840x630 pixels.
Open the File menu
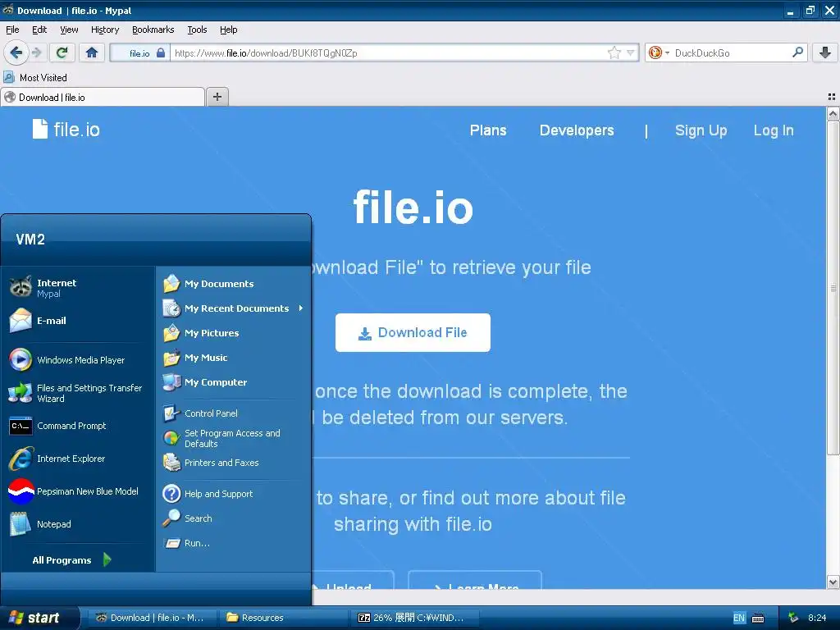click(12, 30)
